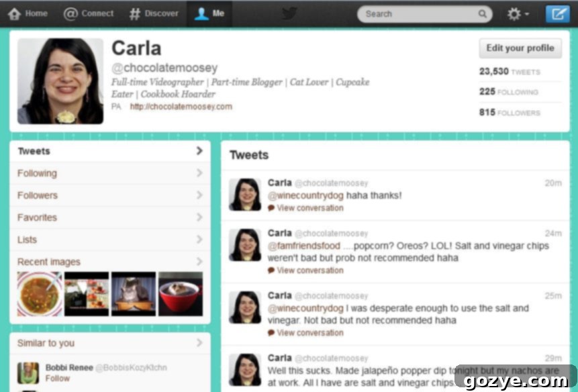Open the cat recent image
Viewport: 578px width, 392px height.
(134, 294)
